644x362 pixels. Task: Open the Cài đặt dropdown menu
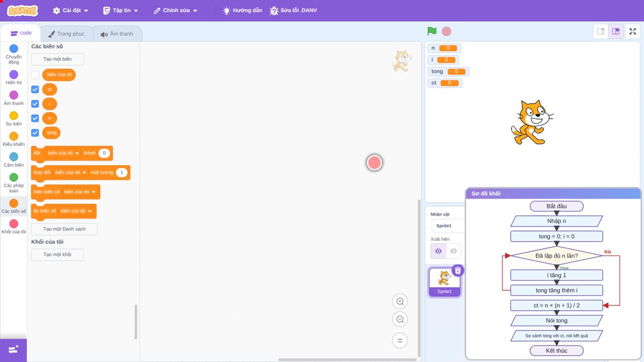[71, 11]
